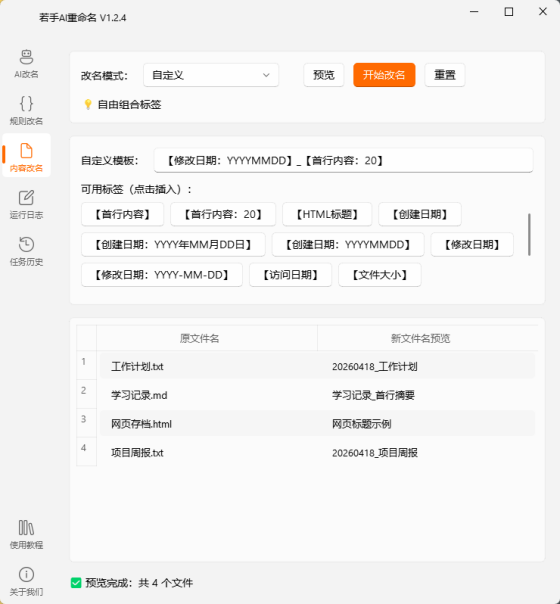Click preview name 学习记录_首行摘要
560x604 pixels.
point(373,395)
